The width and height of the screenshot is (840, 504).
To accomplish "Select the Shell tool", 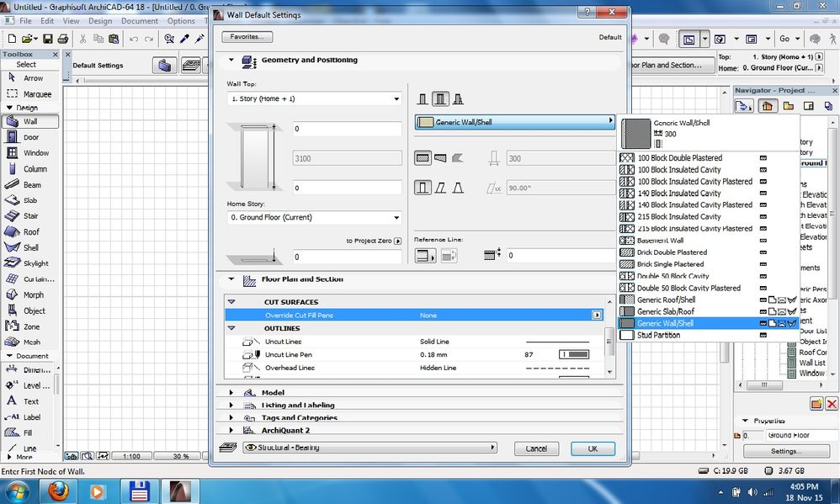I will (29, 247).
